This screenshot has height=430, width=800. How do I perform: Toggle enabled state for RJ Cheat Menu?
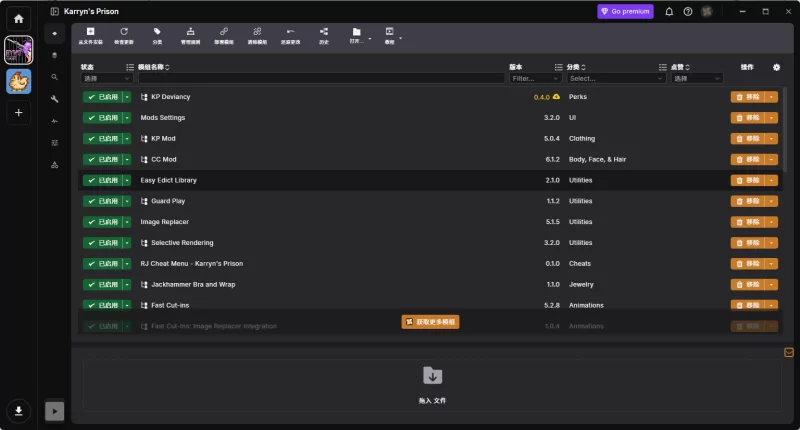pyautogui.click(x=103, y=264)
